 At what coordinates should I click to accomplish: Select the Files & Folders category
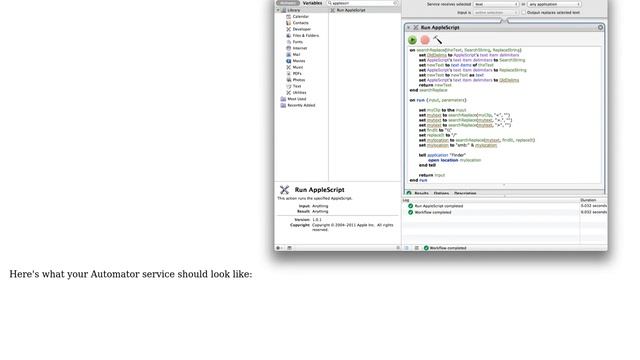coord(306,36)
